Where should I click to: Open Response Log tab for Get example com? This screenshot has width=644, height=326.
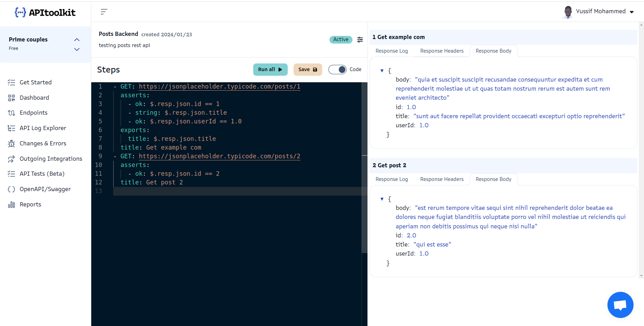(392, 51)
